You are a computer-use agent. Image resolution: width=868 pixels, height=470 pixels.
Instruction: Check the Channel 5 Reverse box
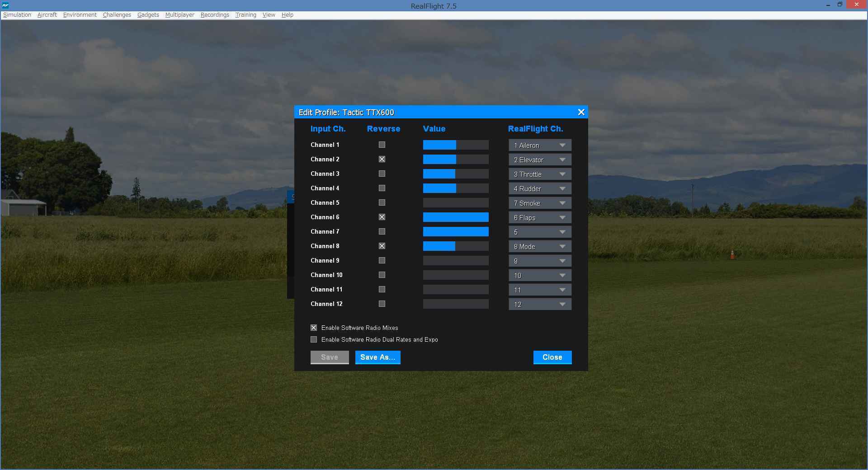[x=382, y=202]
